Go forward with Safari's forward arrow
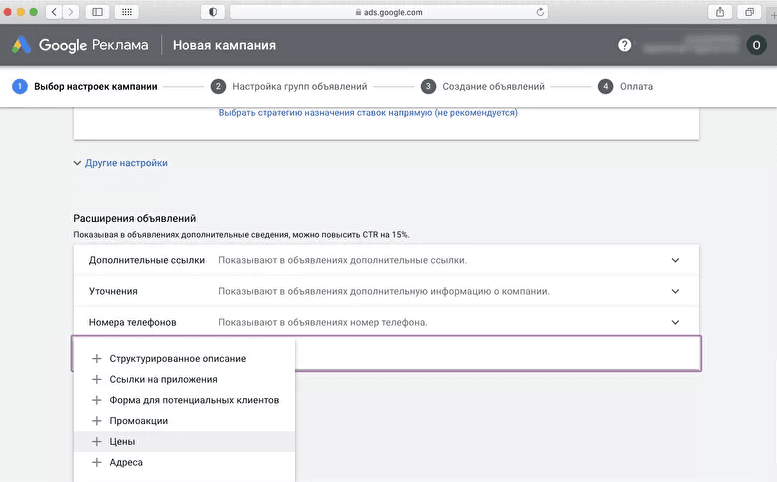 pos(71,12)
